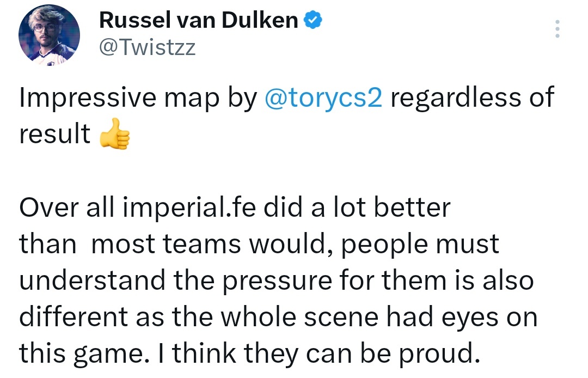
Task: Click the blue verified checkmark badge
Action: [x=313, y=20]
